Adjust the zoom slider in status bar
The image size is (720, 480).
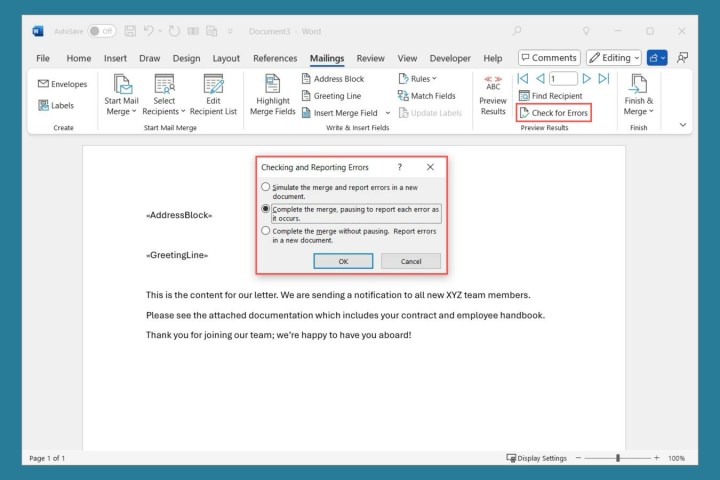click(x=618, y=458)
